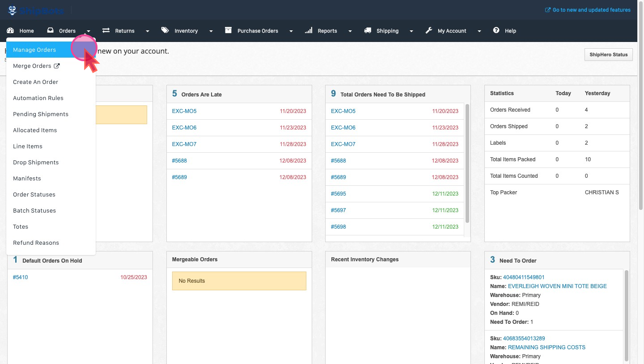Click the Home dashboard icon
Screen dimensions: 644x364
point(11,30)
